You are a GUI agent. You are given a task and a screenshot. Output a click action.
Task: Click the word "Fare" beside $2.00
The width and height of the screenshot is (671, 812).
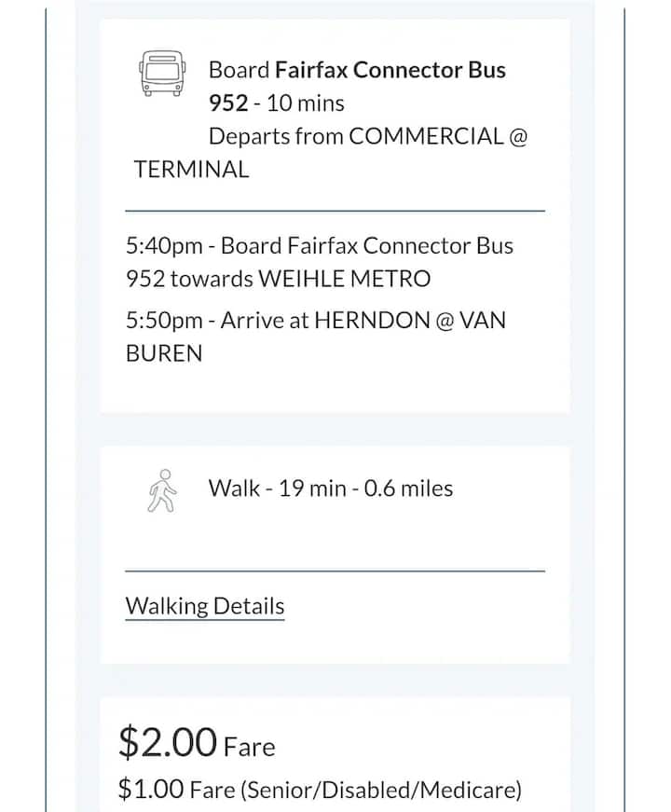[249, 747]
